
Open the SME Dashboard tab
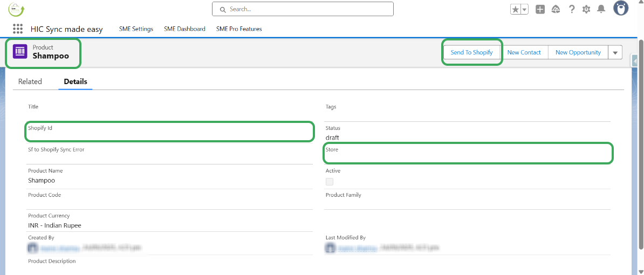[184, 29]
